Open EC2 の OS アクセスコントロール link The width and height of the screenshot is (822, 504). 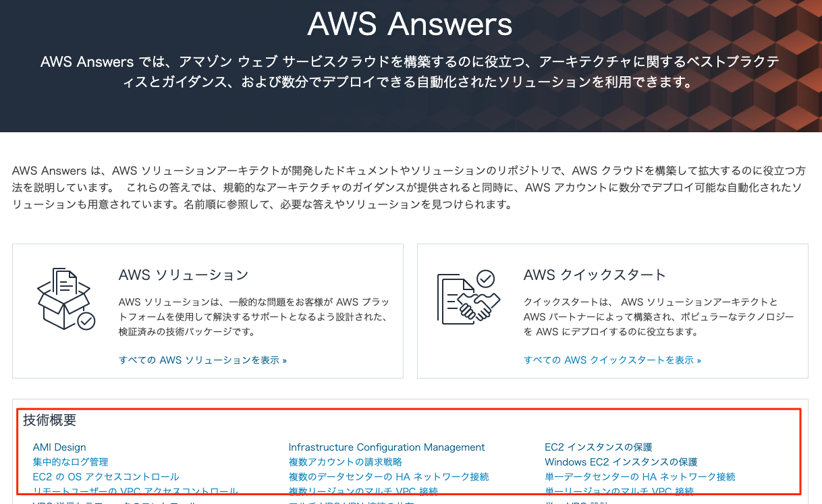click(x=105, y=476)
